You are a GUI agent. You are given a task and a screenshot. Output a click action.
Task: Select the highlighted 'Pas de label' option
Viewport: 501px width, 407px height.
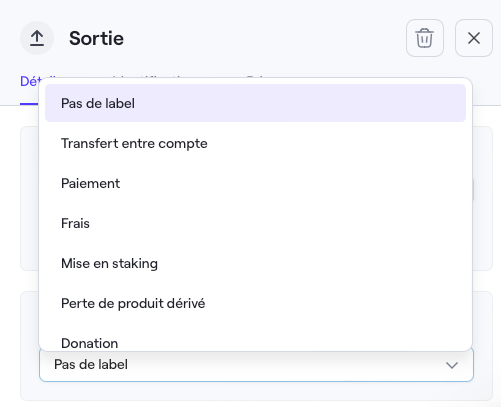pos(255,103)
